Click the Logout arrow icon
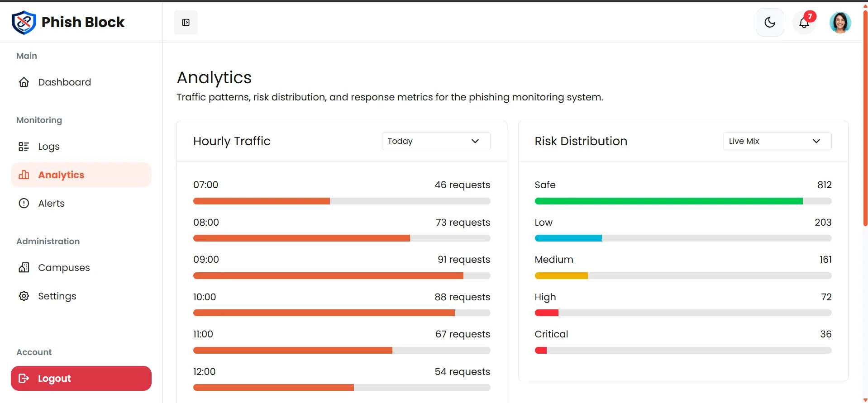868x403 pixels. [24, 378]
